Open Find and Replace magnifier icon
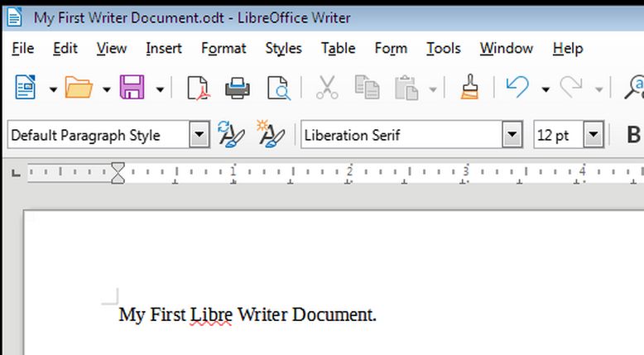Image resolution: width=644 pixels, height=355 pixels. 634,87
